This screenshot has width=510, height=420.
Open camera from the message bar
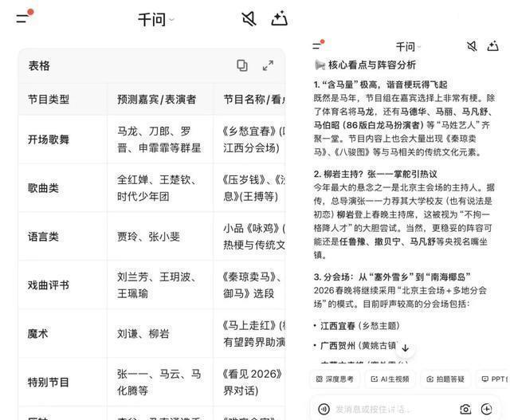465,409
